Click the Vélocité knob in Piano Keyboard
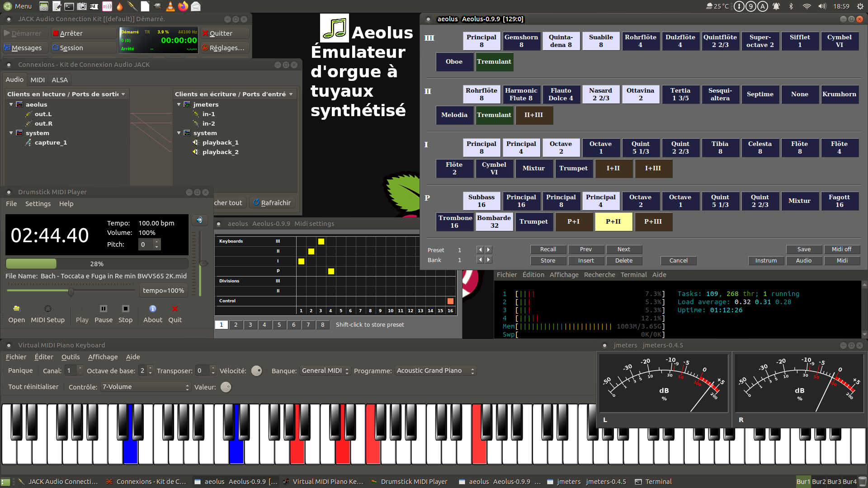Viewport: 868px width, 488px height. (x=256, y=371)
